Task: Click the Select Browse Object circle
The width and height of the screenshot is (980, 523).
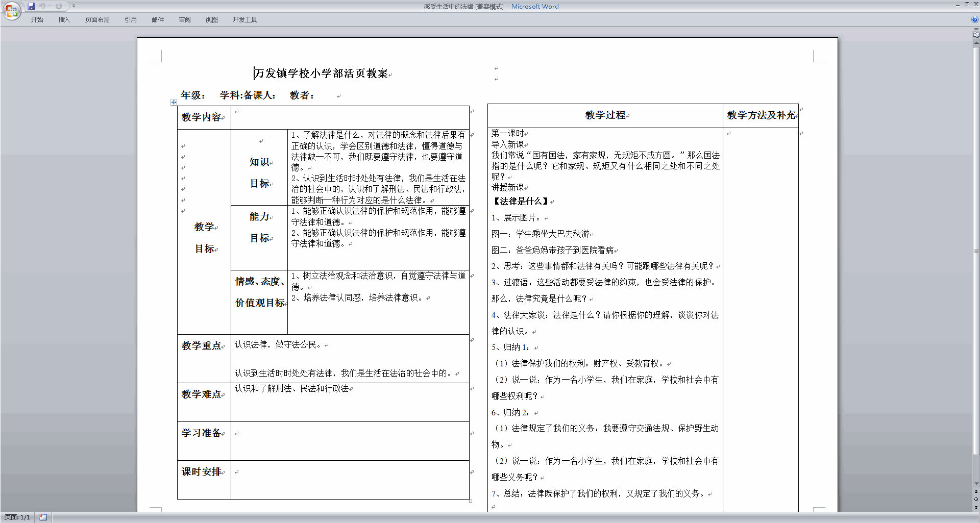Action: 976,500
